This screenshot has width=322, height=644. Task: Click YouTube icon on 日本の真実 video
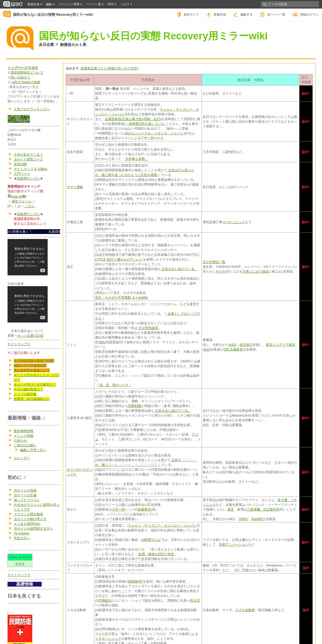tap(43, 317)
